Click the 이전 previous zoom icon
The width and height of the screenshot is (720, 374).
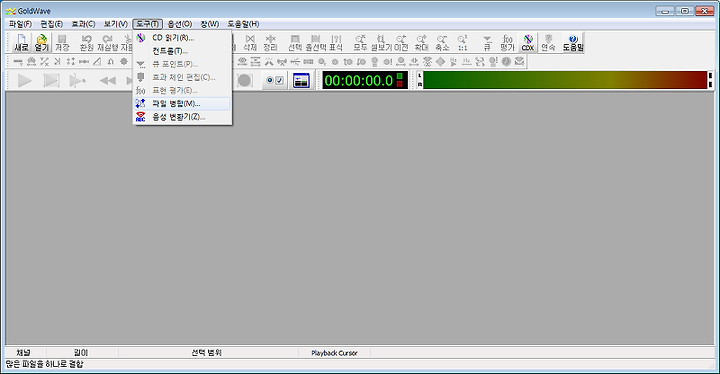(x=401, y=42)
